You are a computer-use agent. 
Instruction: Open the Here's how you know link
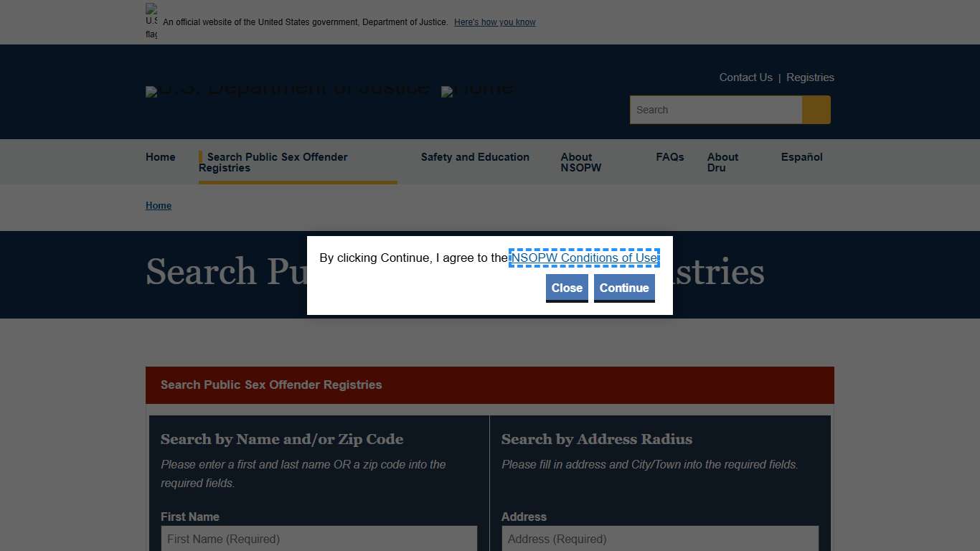(x=494, y=22)
